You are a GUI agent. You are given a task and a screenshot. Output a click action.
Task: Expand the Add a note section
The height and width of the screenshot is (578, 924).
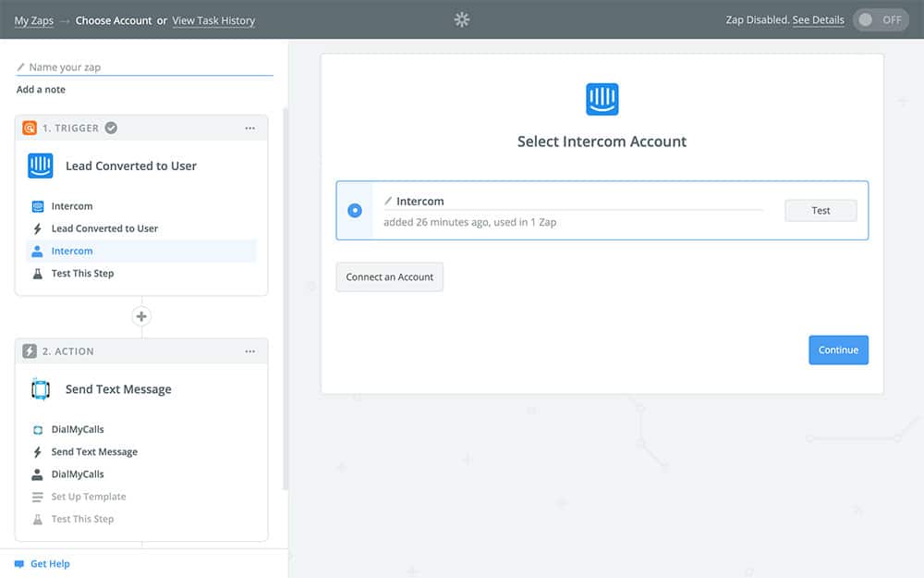pyautogui.click(x=41, y=90)
